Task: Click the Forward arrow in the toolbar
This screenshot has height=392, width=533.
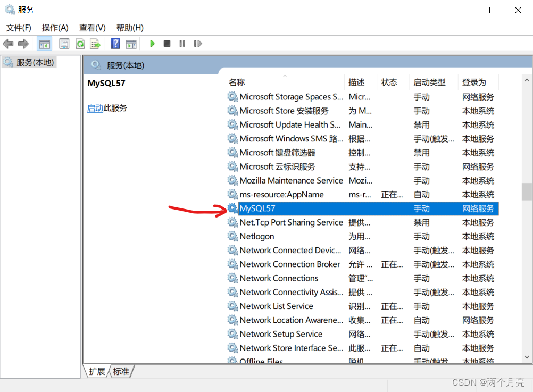Action: pos(23,44)
